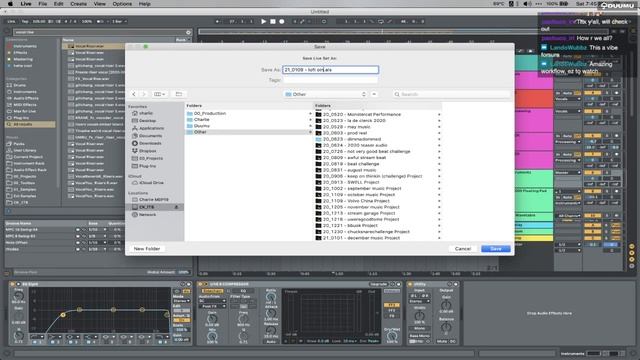
Task: Click the Record button in Ableton transport
Action: [x=282, y=21]
